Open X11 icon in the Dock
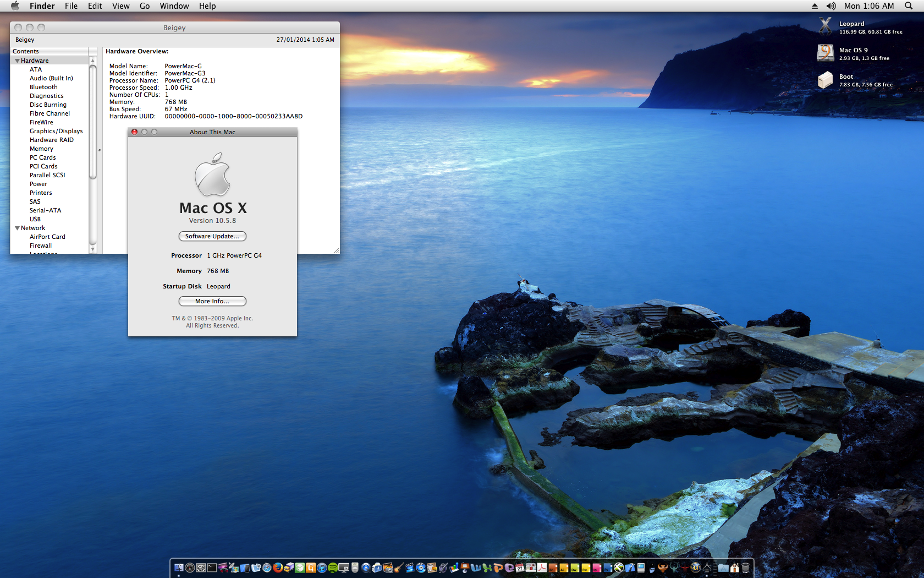 coord(619,568)
